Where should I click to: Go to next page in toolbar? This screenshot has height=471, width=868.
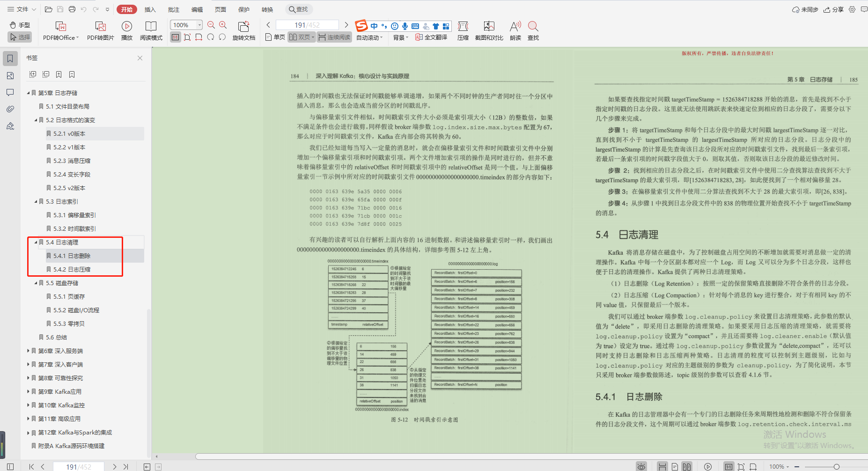point(346,25)
